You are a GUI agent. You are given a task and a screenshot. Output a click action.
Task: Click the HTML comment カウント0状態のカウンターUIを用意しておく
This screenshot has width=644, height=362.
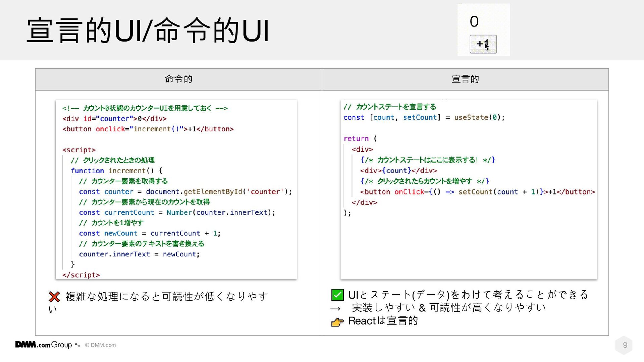click(145, 108)
